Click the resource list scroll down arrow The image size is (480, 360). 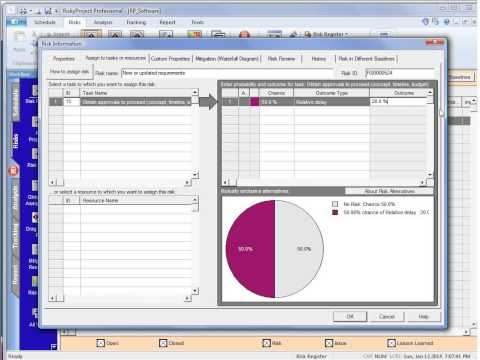pyautogui.click(x=195, y=291)
